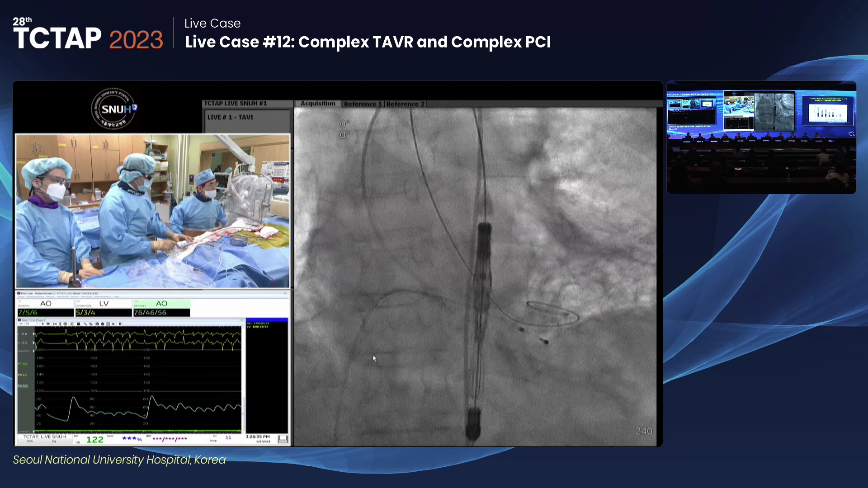Open the conference hall video thumbnail
The height and width of the screenshot is (488, 868).
tap(761, 137)
